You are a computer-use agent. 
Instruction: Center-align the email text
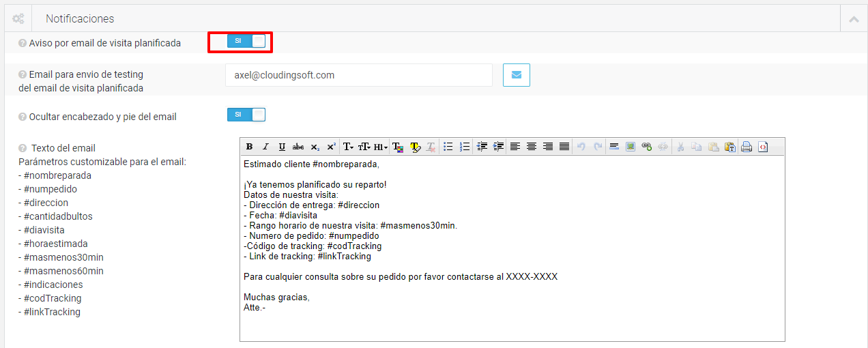coord(531,147)
